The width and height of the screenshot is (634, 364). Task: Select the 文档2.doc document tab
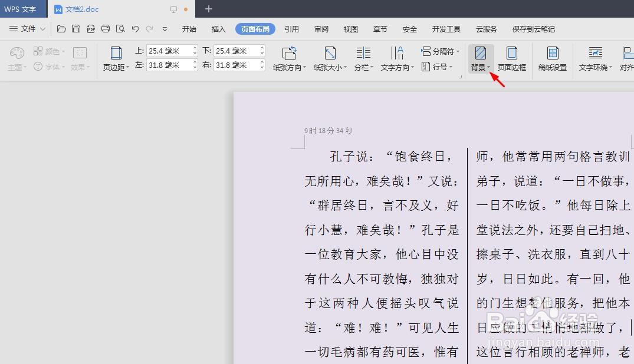82,9
